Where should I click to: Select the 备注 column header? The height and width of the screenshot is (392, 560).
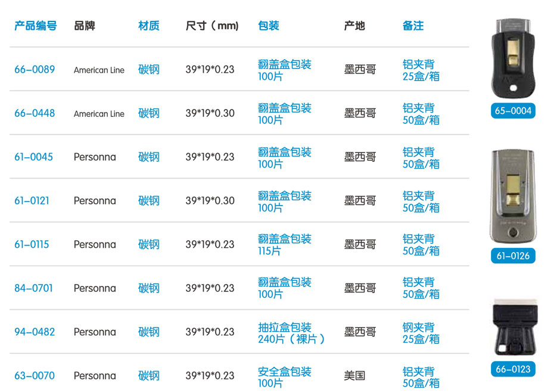[x=413, y=26]
